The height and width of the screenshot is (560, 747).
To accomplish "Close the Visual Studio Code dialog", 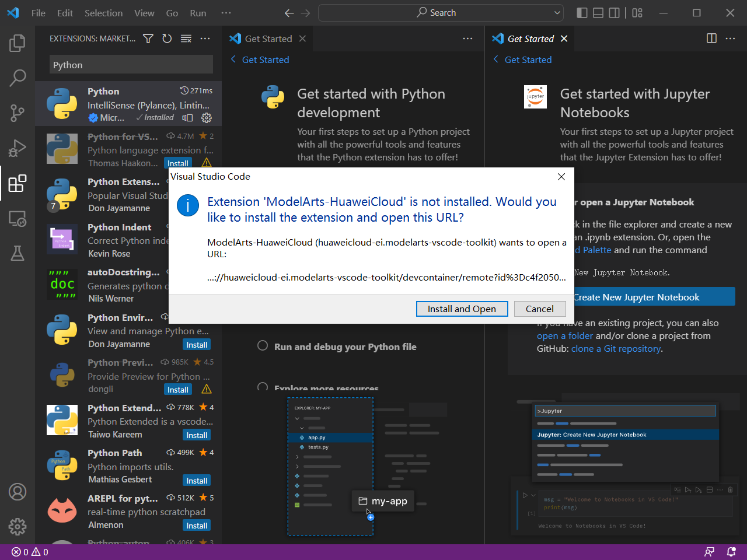I will click(x=561, y=177).
